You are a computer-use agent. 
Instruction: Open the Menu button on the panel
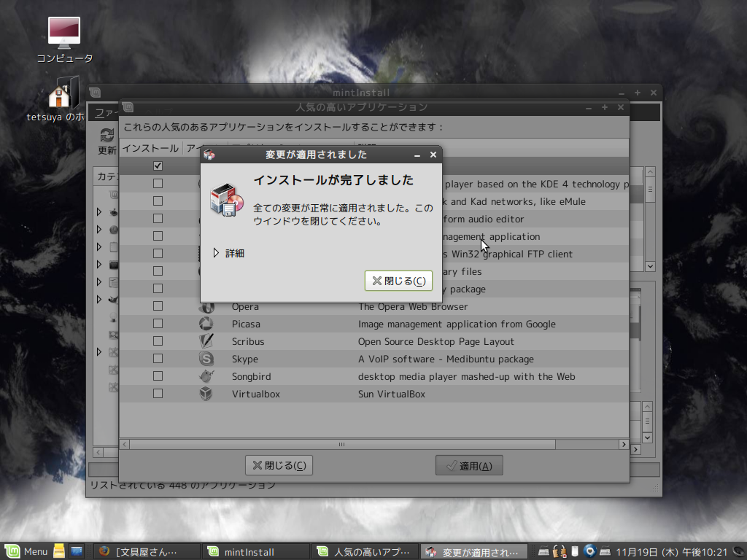pos(27,551)
